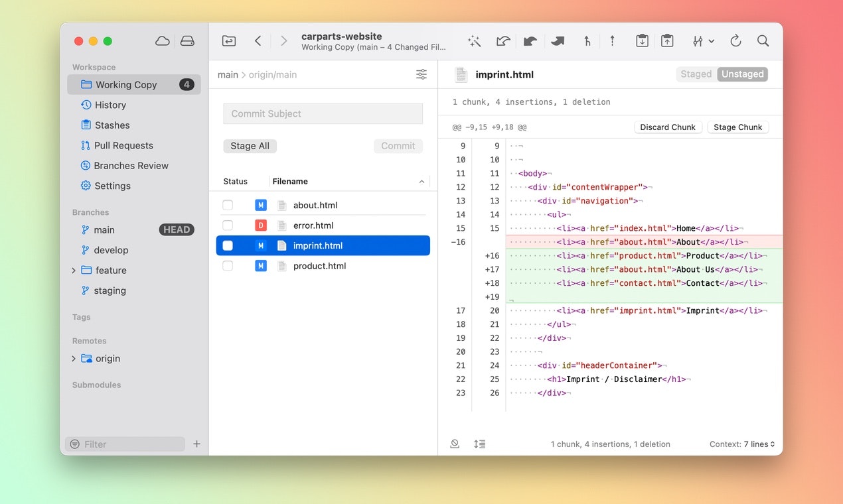Click the Stage All button
This screenshot has height=504, width=843.
tap(250, 146)
